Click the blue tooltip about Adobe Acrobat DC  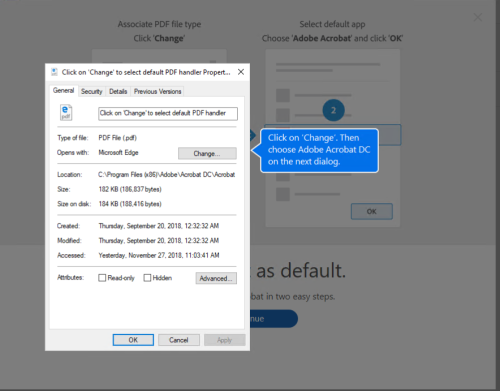click(319, 150)
